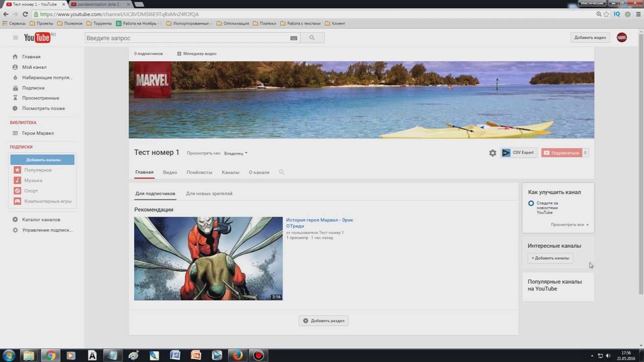Click the Добавить видео button

pyautogui.click(x=590, y=38)
